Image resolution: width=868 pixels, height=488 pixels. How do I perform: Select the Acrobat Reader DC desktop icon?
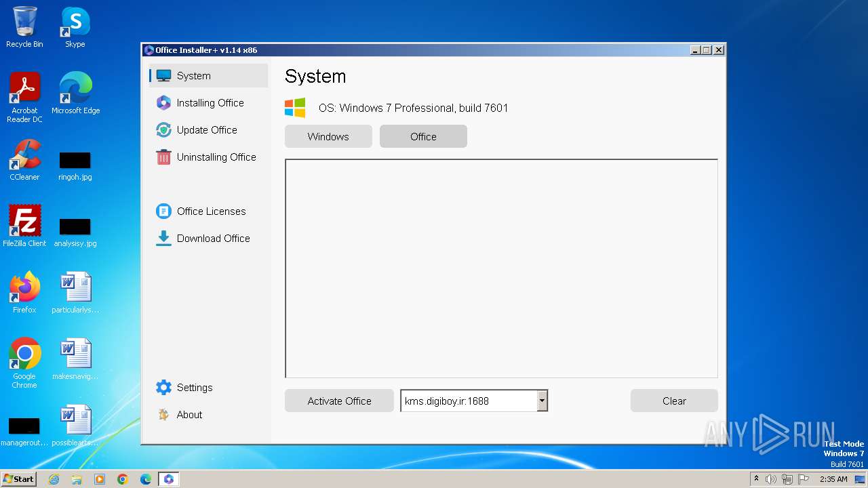tap(24, 98)
